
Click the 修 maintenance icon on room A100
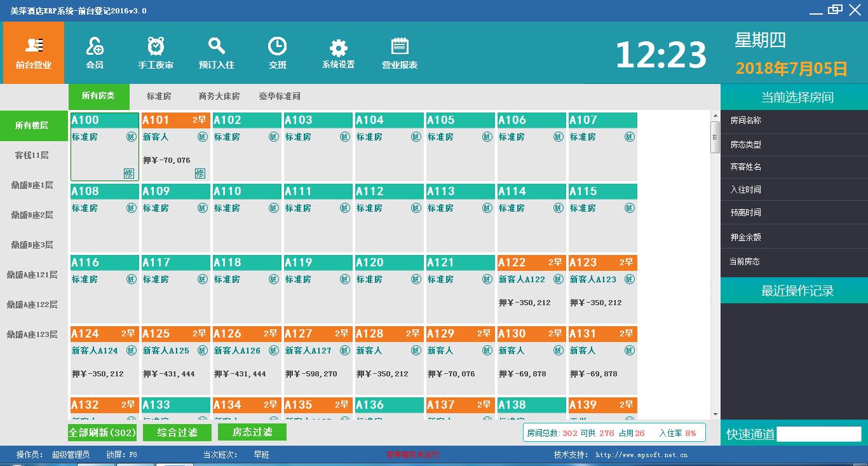point(129,174)
